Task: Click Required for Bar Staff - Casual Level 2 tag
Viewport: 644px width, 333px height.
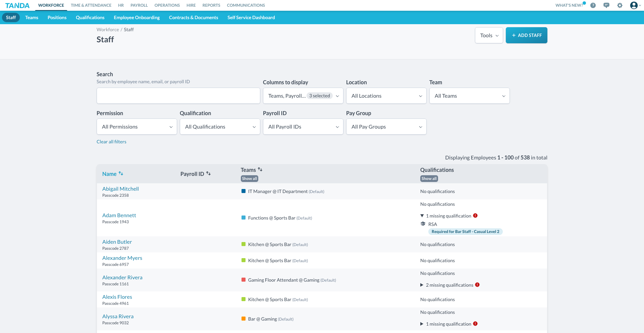Action: [465, 232]
